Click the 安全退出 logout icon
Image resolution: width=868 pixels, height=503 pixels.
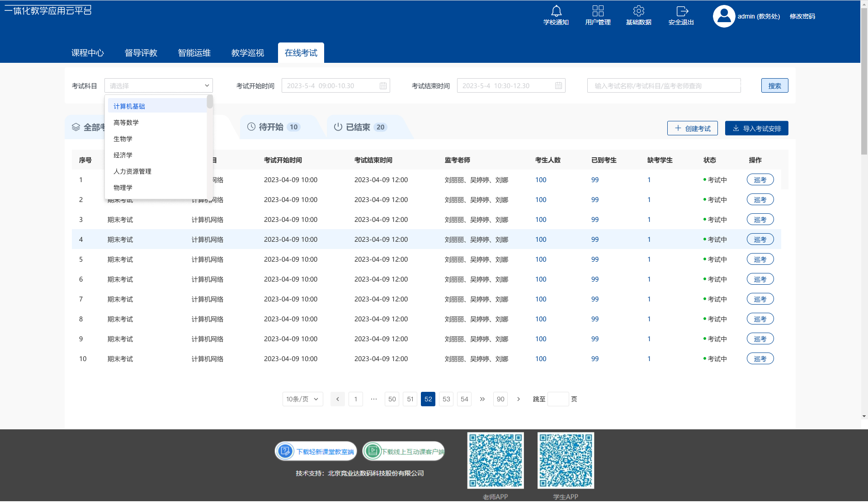tap(682, 11)
